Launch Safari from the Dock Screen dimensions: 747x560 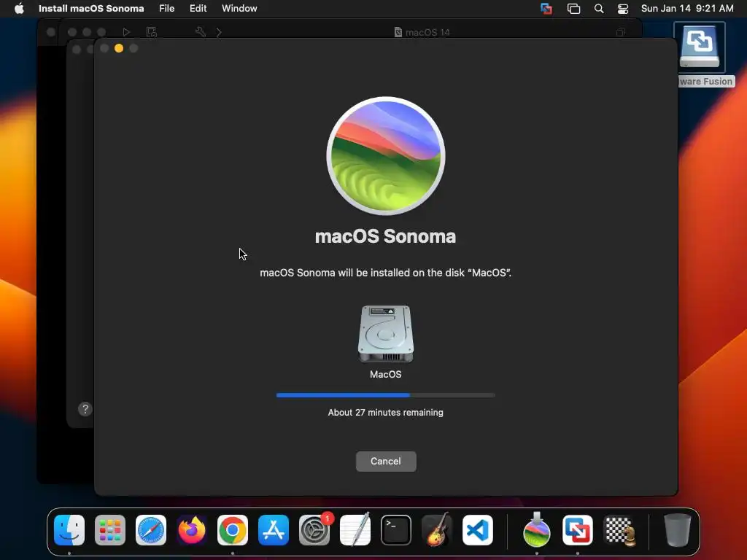[151, 530]
